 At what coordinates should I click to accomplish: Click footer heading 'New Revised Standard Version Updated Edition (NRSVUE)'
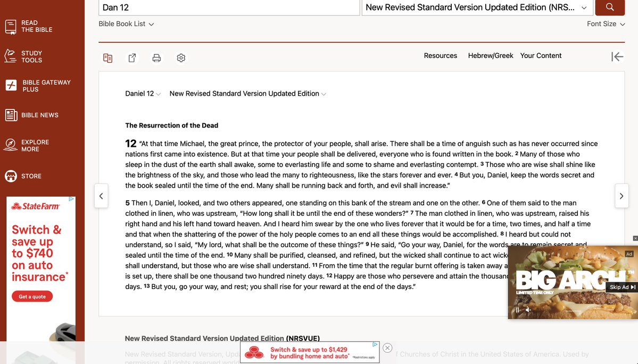pyautogui.click(x=222, y=338)
